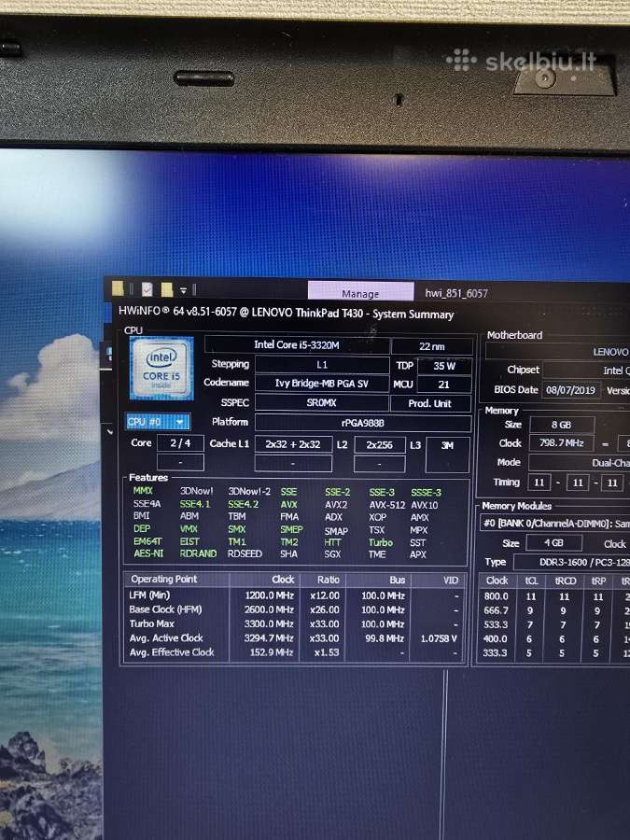Click the Memory Size value 8 GB
Image resolution: width=630 pixels, height=840 pixels.
562,425
